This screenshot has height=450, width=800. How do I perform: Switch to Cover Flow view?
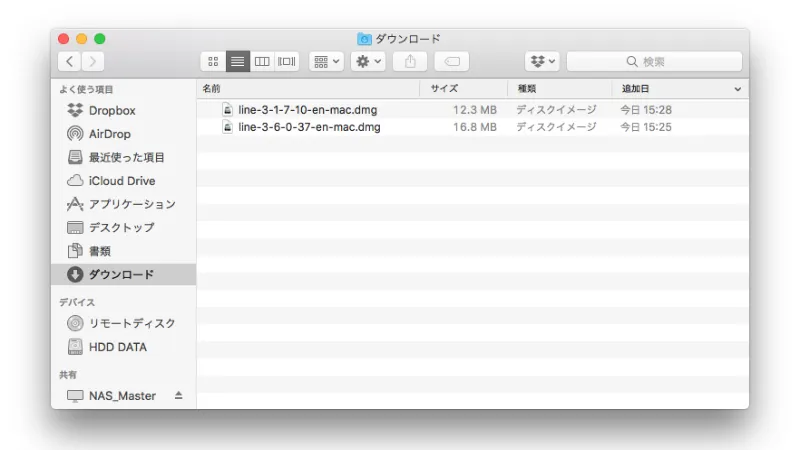tap(287, 62)
